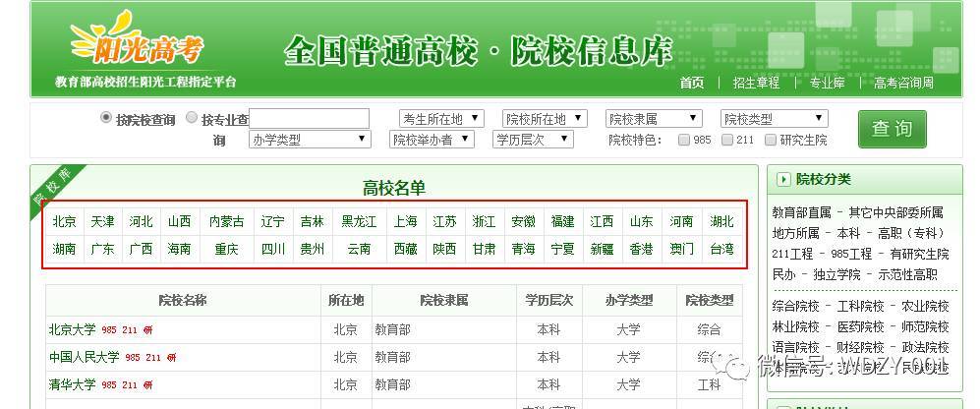This screenshot has height=409, width=980.
Task: Click the search text input field
Action: pos(310,119)
